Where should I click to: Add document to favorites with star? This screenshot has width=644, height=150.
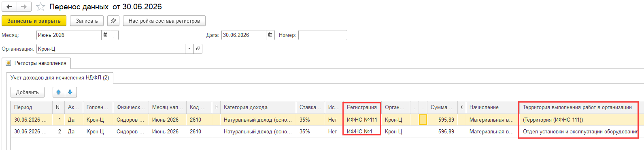pyautogui.click(x=40, y=6)
